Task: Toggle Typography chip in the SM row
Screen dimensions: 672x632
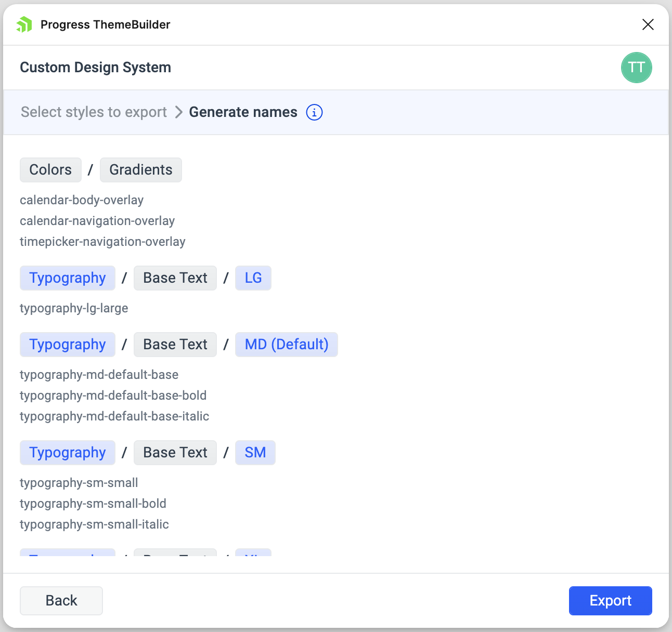Action: pos(68,453)
